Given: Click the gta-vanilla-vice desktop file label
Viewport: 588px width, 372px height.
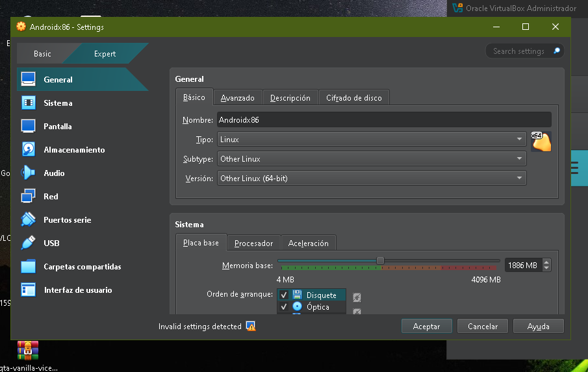Looking at the screenshot, I should pyautogui.click(x=29, y=367).
